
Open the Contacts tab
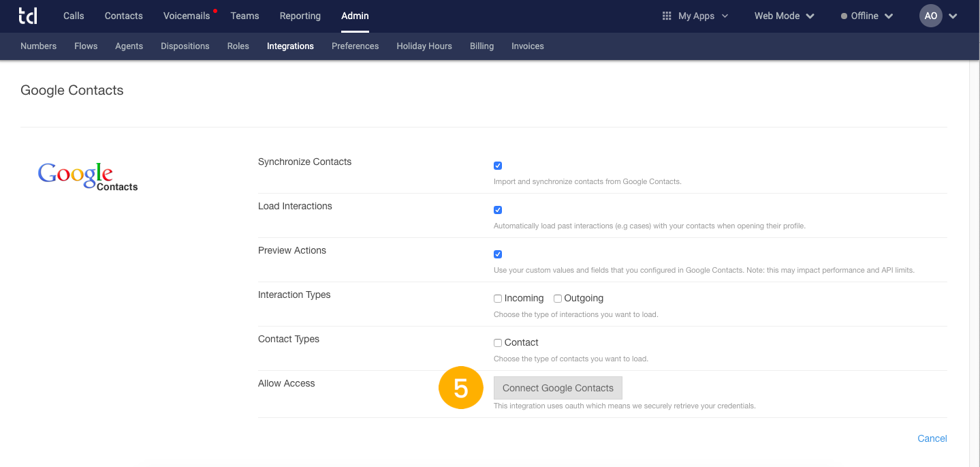124,16
